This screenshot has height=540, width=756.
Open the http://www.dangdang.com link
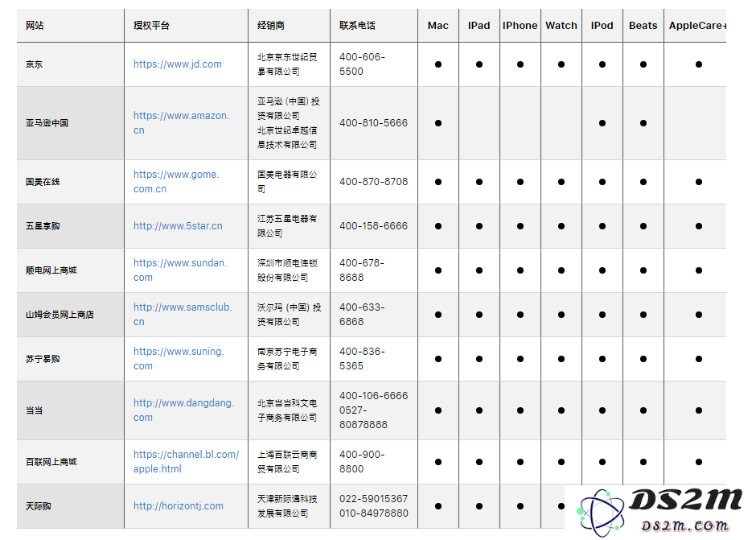183,410
